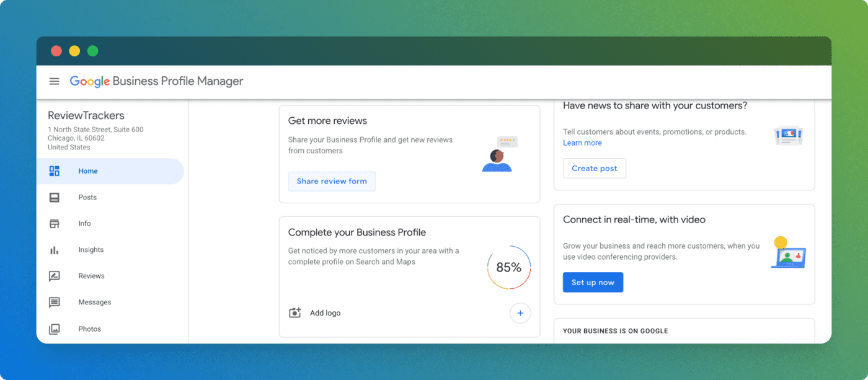Open the Learn more link
Viewport: 868px width, 380px height.
pos(582,143)
